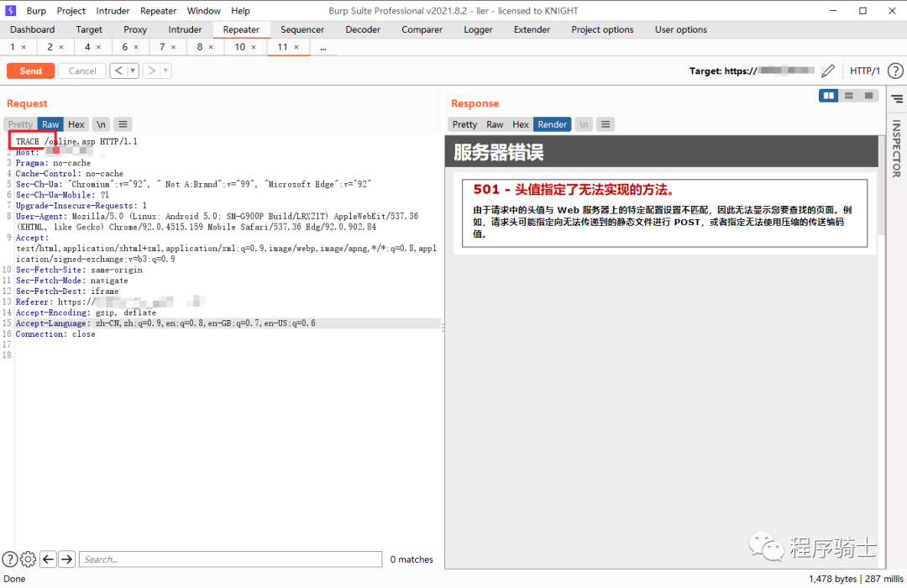The height and width of the screenshot is (588, 907).
Task: Switch to side-by-side split layout view
Action: point(829,96)
